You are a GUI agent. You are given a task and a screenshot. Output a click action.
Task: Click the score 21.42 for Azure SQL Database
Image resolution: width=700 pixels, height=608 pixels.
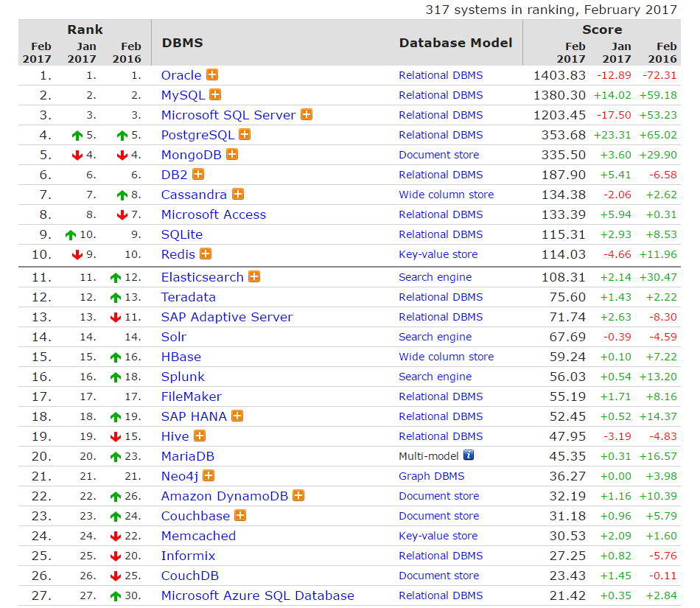(567, 595)
